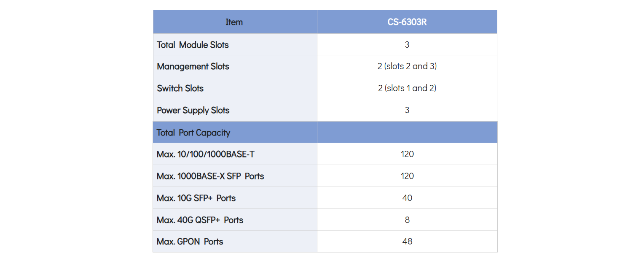The height and width of the screenshot is (263, 644).
Task: Click the "Total Port Capacity" section header
Action: click(x=193, y=133)
